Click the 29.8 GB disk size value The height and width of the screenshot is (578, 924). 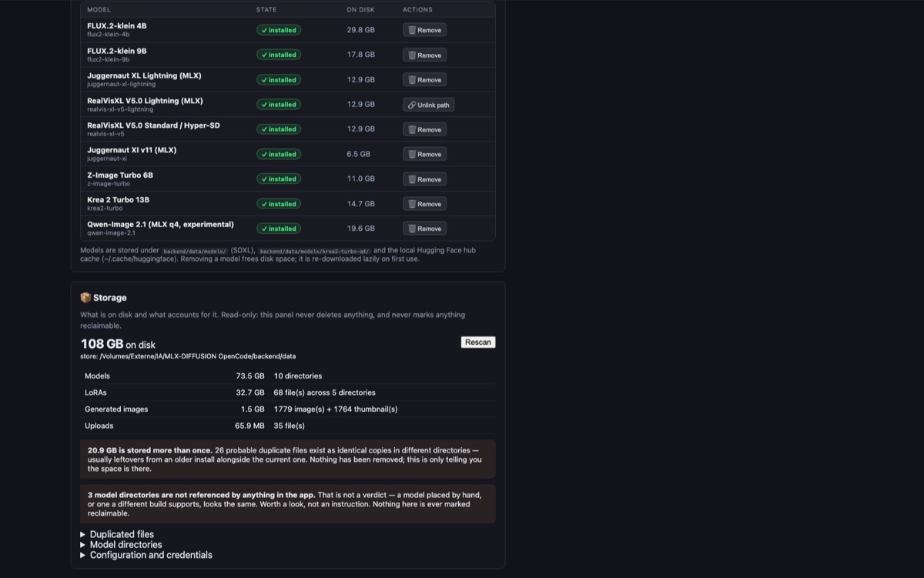pos(360,30)
